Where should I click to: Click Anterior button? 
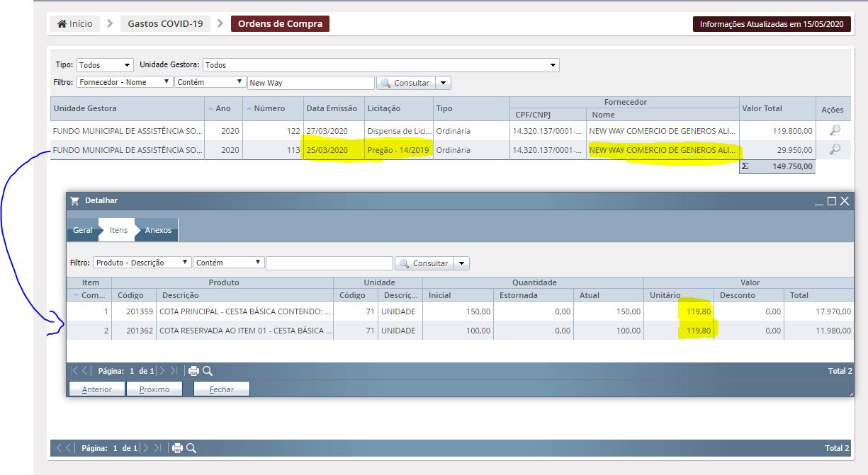[96, 389]
